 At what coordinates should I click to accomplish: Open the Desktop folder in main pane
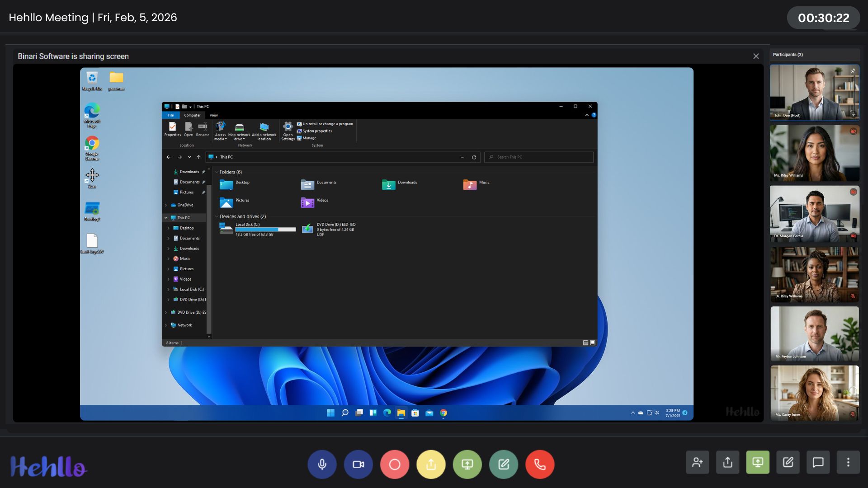pyautogui.click(x=234, y=184)
